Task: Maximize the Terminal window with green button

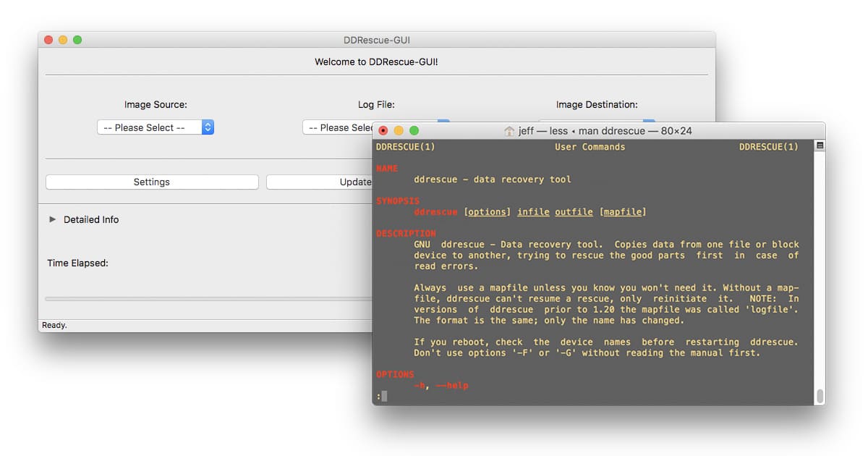Action: [414, 131]
